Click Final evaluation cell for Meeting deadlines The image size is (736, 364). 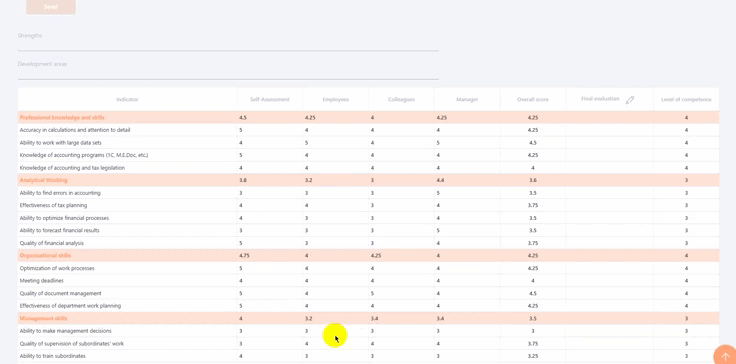610,281
